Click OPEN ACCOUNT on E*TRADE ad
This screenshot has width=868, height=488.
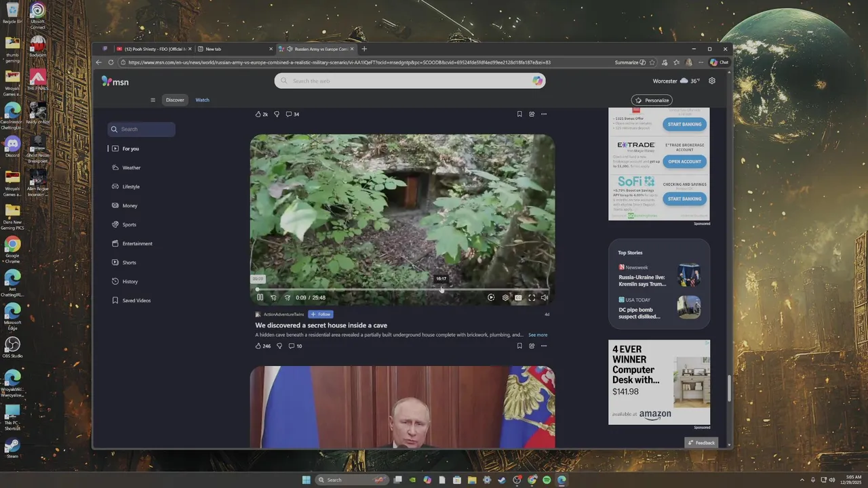(684, 161)
